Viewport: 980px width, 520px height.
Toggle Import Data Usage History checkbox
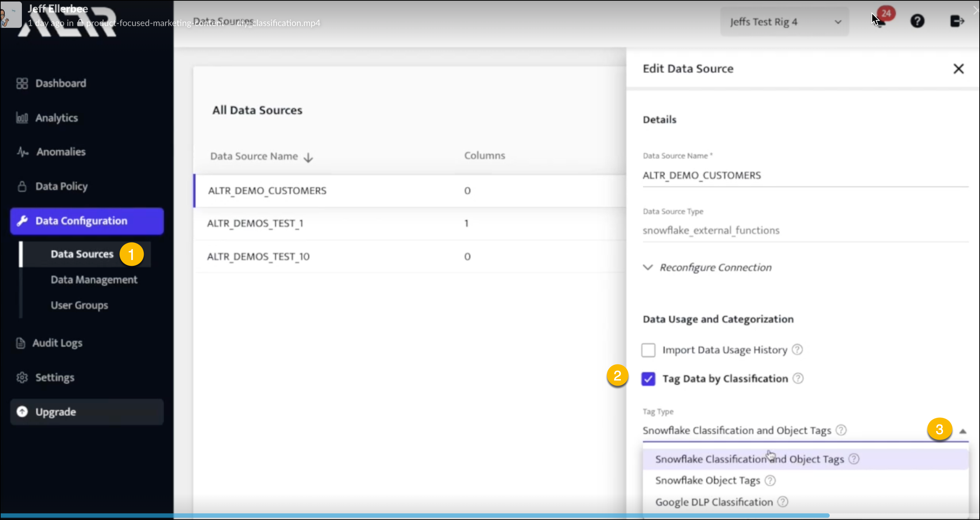(x=648, y=350)
